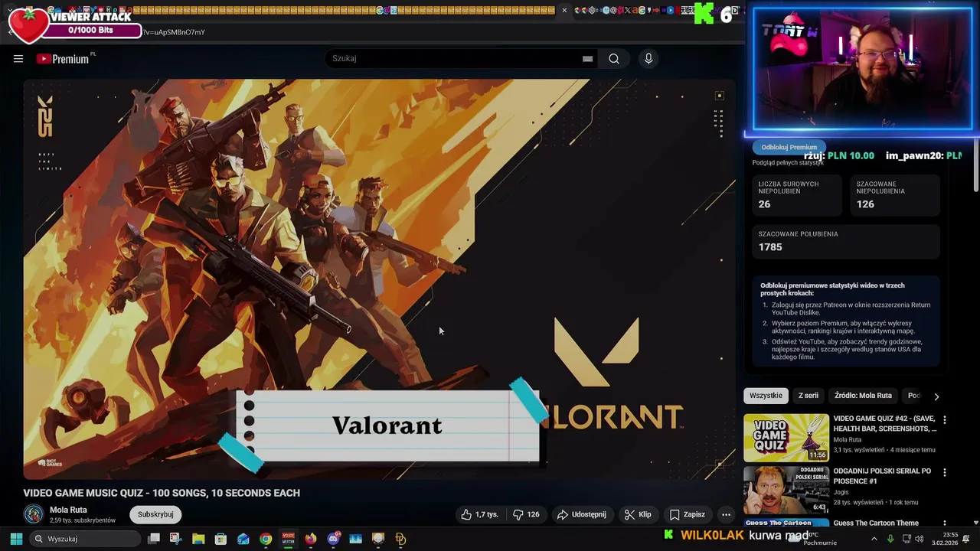
Task: Open the volume speaker tray icon
Action: click(x=920, y=539)
